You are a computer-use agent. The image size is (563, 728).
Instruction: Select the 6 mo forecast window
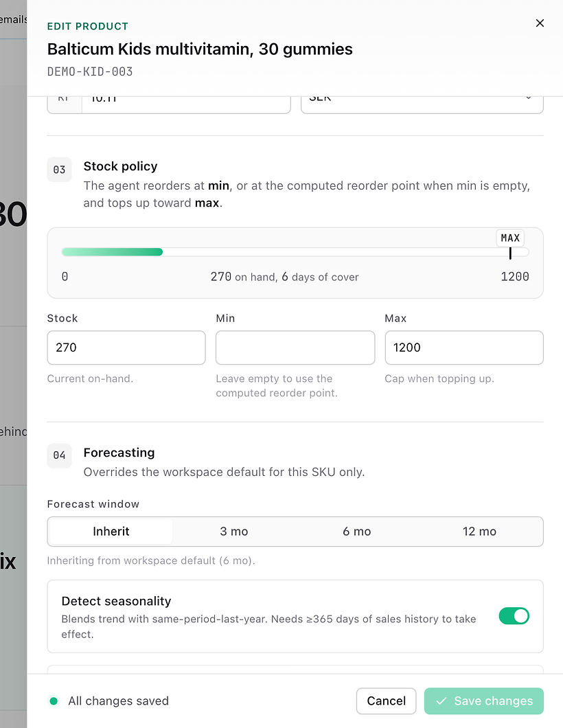click(x=357, y=532)
